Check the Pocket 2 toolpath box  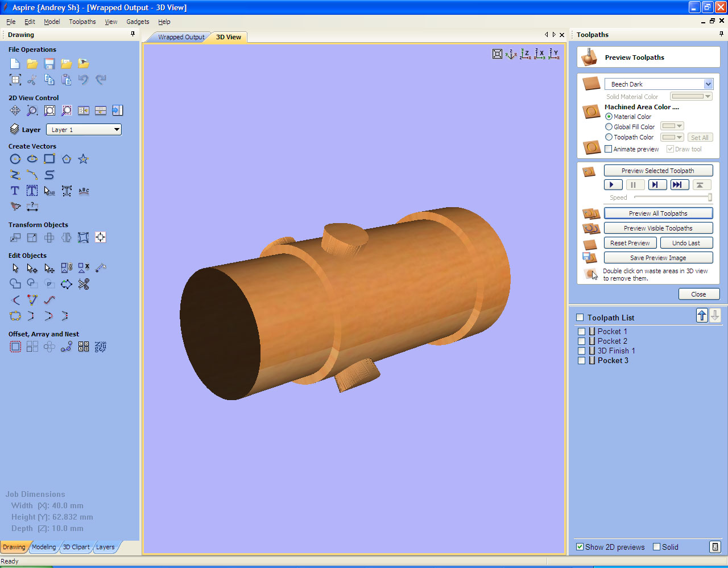pyautogui.click(x=581, y=341)
